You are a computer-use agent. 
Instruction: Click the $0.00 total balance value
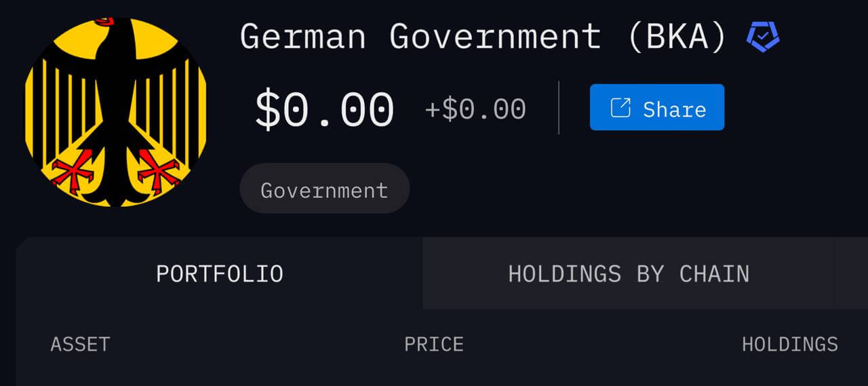click(324, 109)
